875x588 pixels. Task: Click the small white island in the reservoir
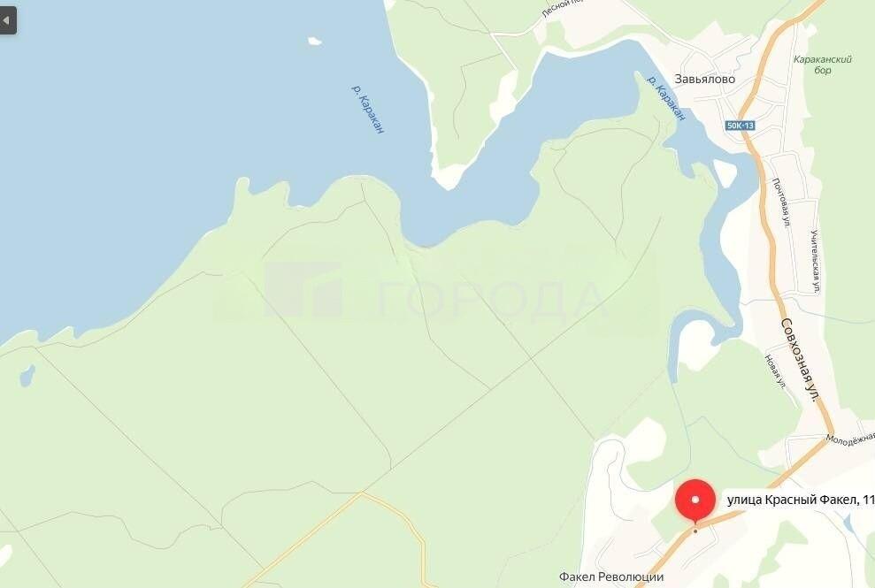click(315, 40)
